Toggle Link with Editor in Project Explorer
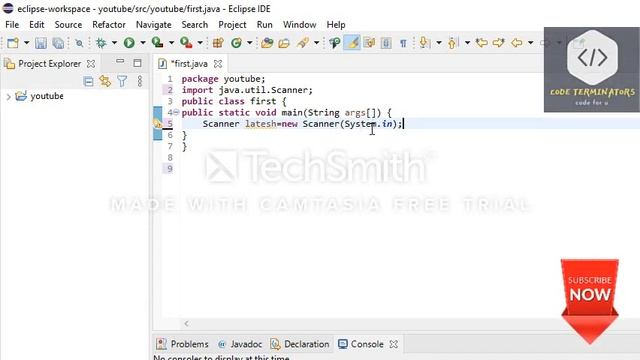 (x=105, y=81)
